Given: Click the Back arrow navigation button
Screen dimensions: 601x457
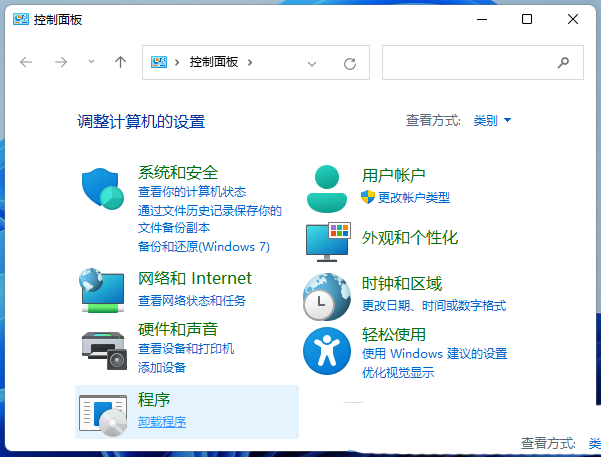Looking at the screenshot, I should 26,62.
